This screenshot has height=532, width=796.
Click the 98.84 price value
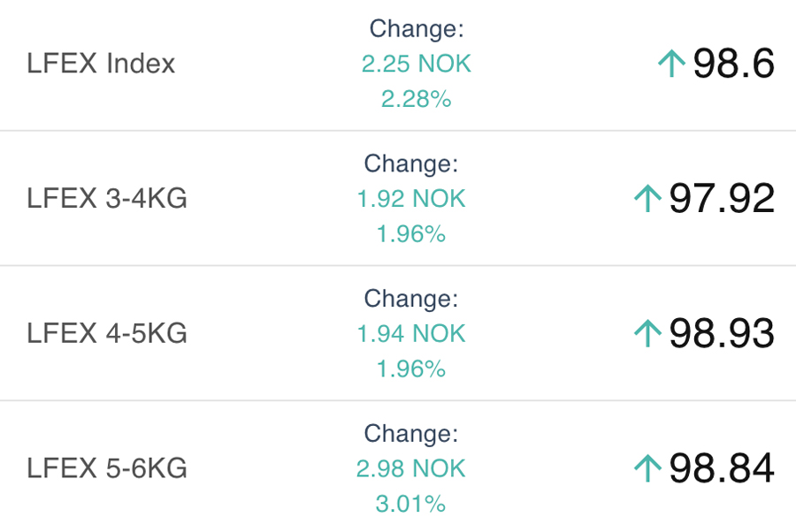(x=721, y=468)
